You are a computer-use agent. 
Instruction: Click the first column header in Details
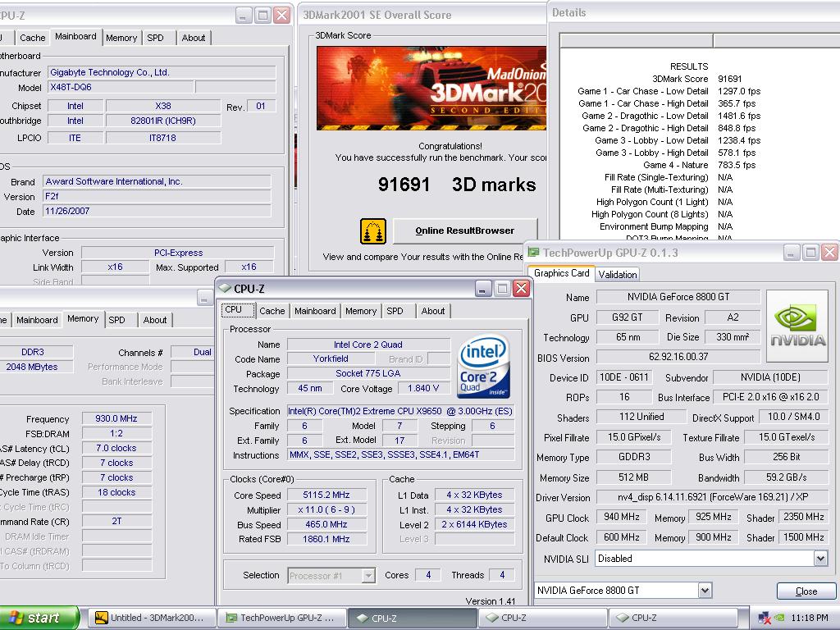(x=636, y=41)
